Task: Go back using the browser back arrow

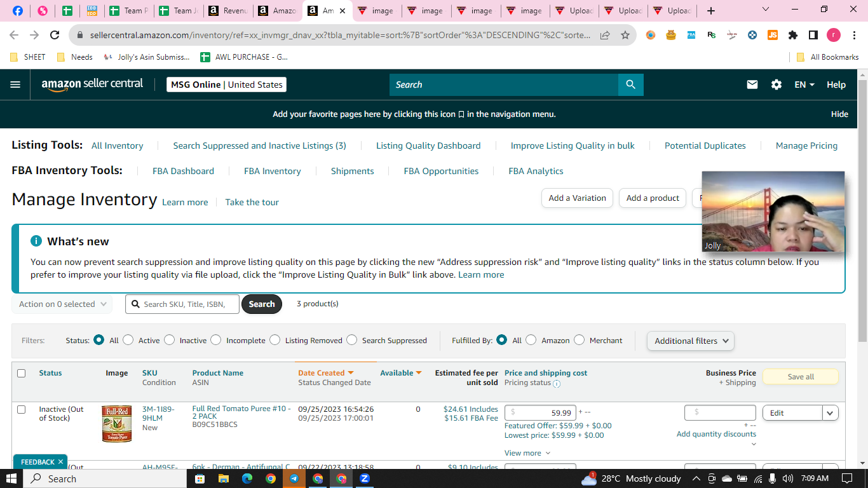Action: point(14,35)
